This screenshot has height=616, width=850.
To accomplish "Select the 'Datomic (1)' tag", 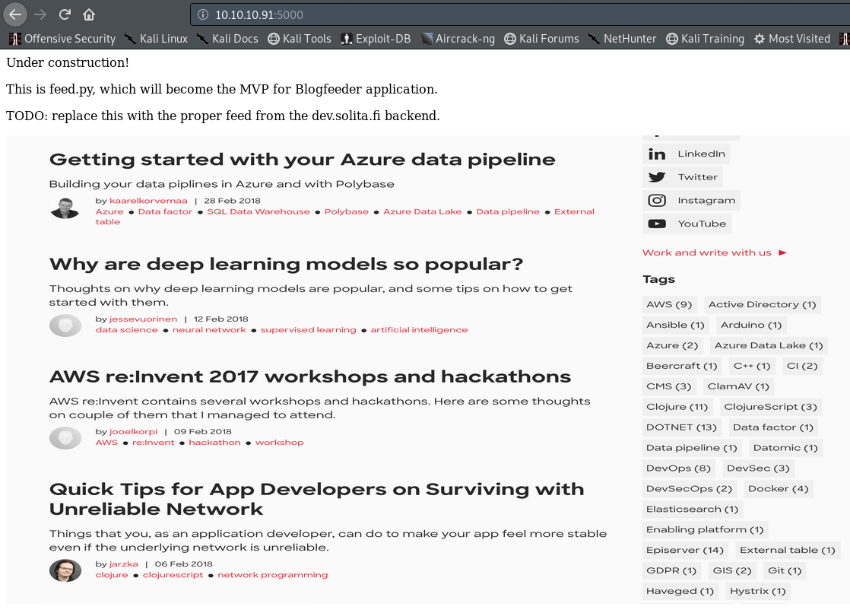I will 785,448.
